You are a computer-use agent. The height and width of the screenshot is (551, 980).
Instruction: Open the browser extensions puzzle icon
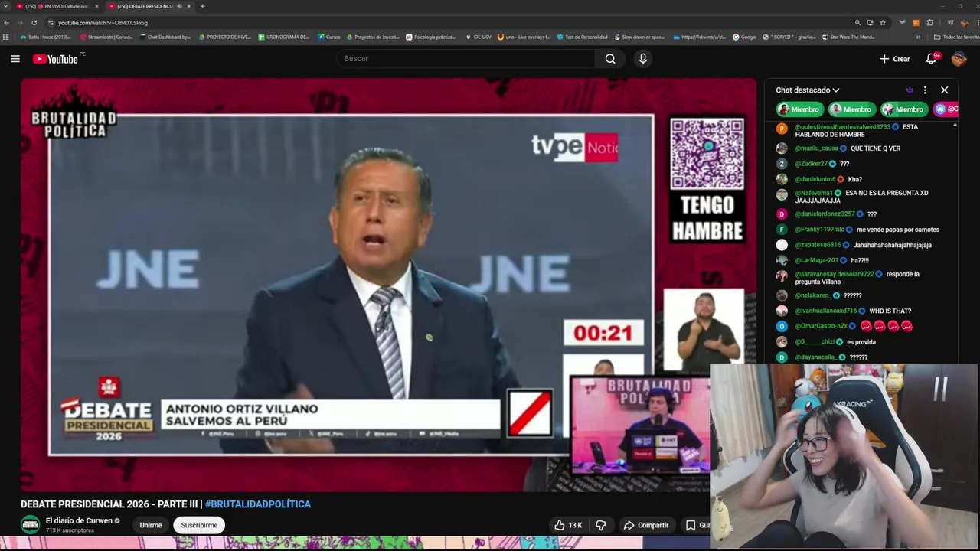click(x=930, y=23)
